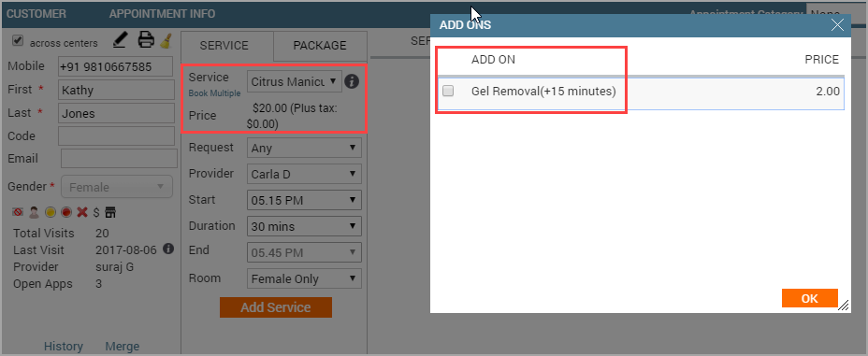
Task: Click the Gel Removal(+15 minutes) text
Action: pyautogui.click(x=543, y=92)
